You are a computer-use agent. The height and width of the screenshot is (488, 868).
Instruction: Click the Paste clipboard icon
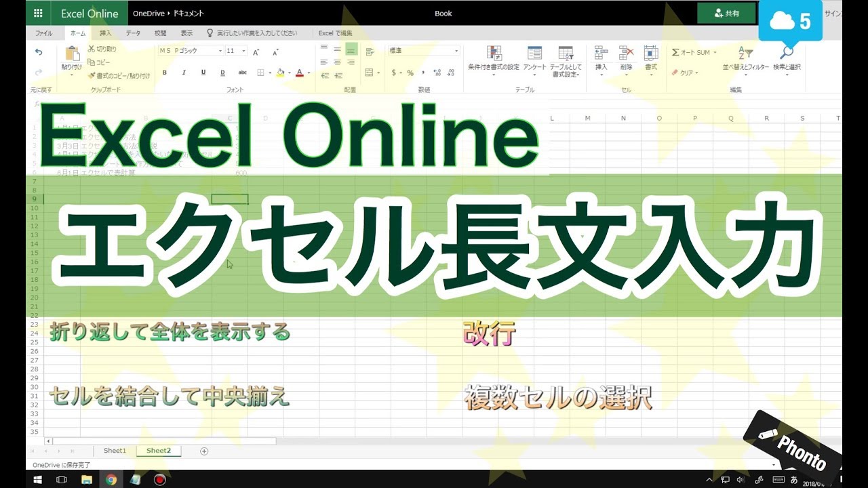72,54
